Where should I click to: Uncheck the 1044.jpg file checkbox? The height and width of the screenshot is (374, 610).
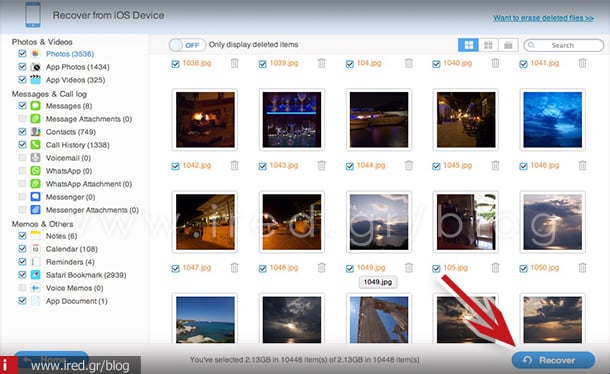(350, 166)
